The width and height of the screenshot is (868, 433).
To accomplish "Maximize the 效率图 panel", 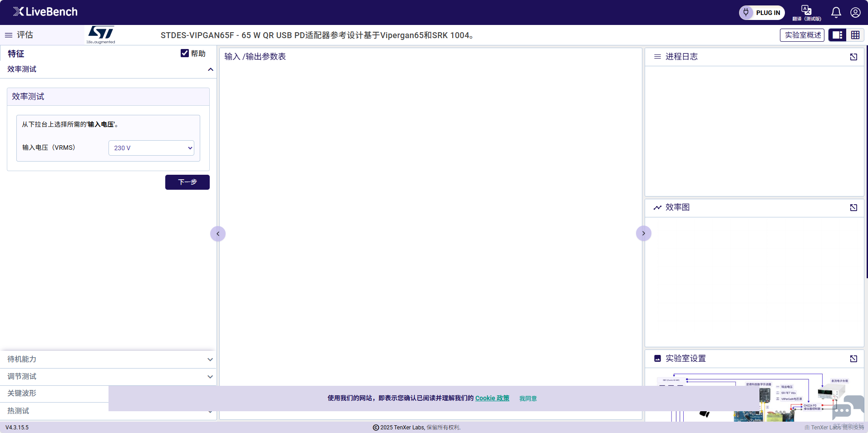I will 853,207.
